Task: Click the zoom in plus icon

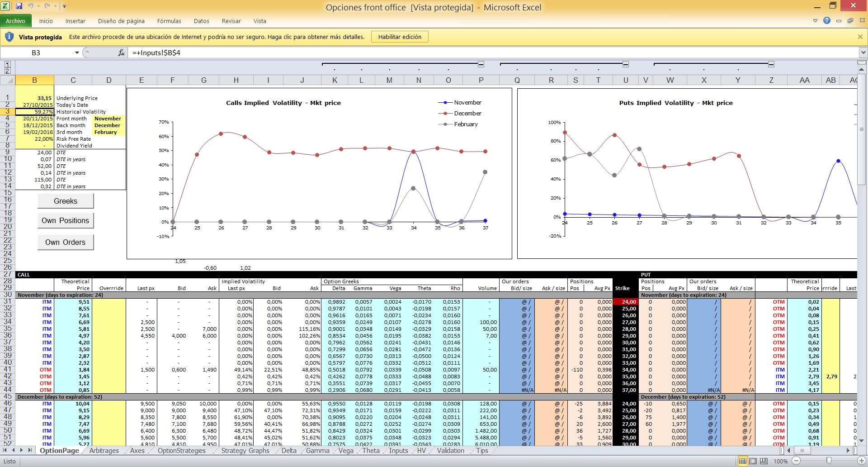Action: coord(862,461)
